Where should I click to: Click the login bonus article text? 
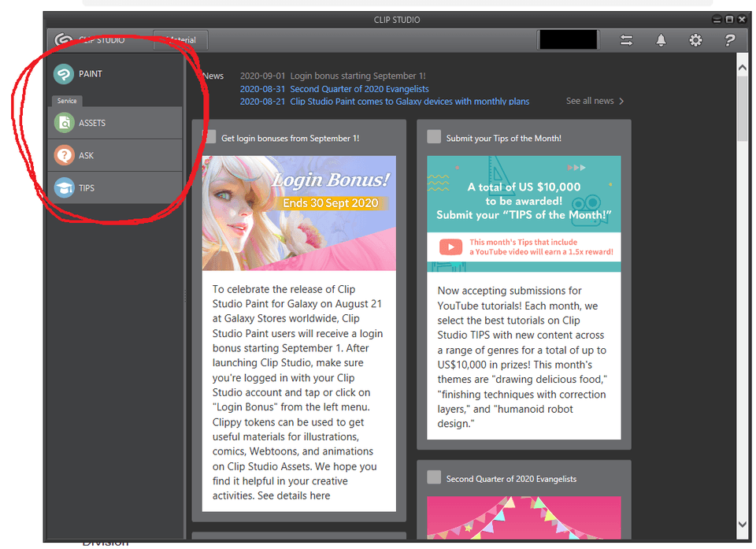coord(298,392)
